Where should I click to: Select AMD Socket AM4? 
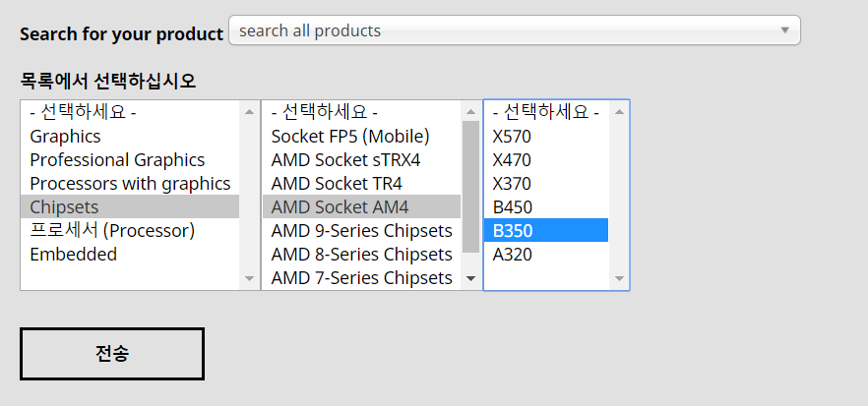click(361, 206)
